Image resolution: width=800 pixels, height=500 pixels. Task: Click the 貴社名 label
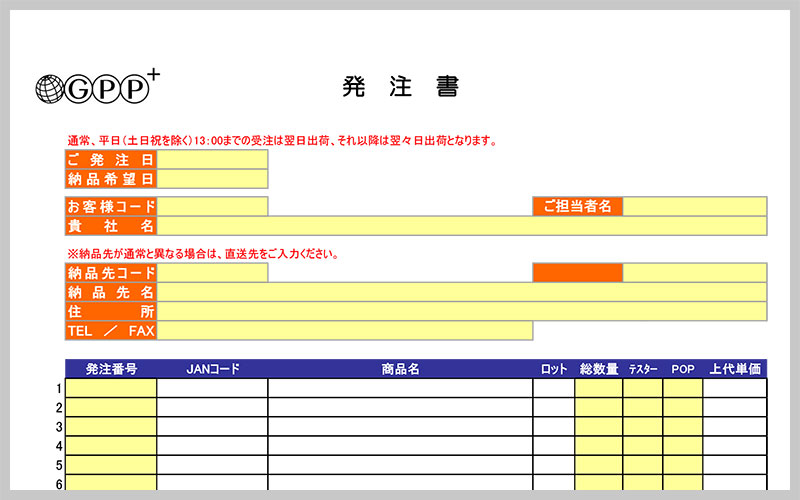click(111, 226)
